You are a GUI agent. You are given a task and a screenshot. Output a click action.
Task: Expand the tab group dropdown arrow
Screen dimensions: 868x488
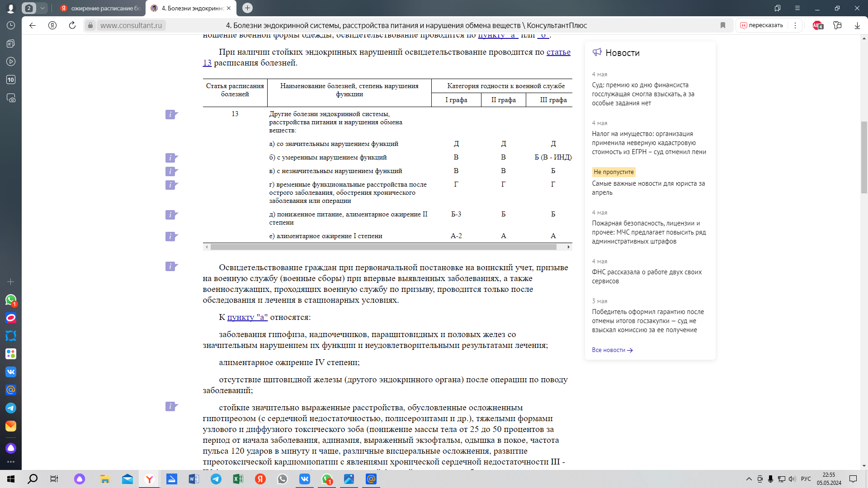(42, 8)
